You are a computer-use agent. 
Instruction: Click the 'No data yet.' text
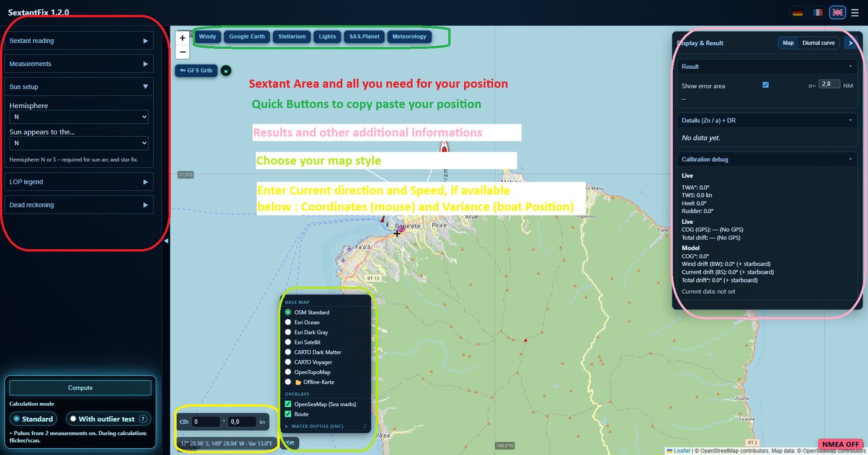(701, 138)
